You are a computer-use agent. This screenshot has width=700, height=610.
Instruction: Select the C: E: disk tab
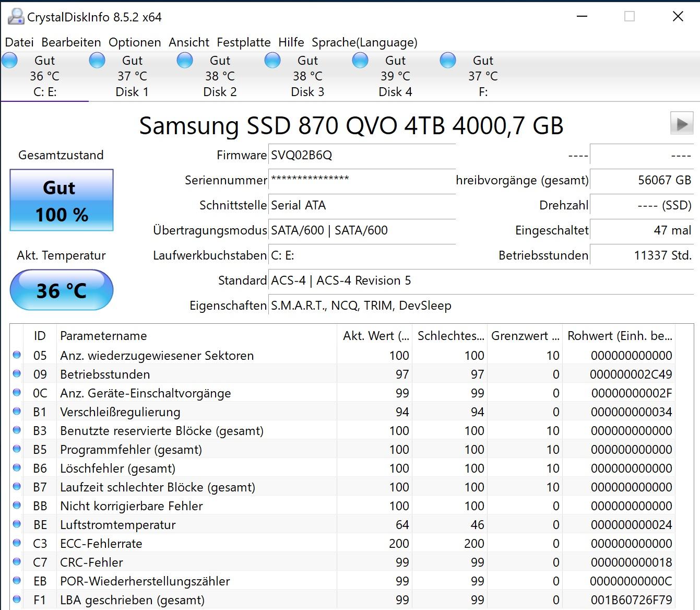coord(45,76)
